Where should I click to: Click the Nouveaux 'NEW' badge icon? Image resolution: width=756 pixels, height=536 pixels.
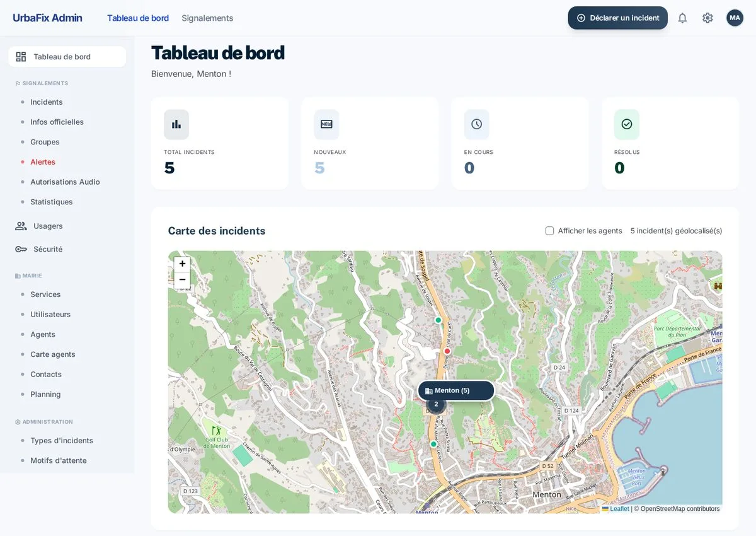click(326, 124)
